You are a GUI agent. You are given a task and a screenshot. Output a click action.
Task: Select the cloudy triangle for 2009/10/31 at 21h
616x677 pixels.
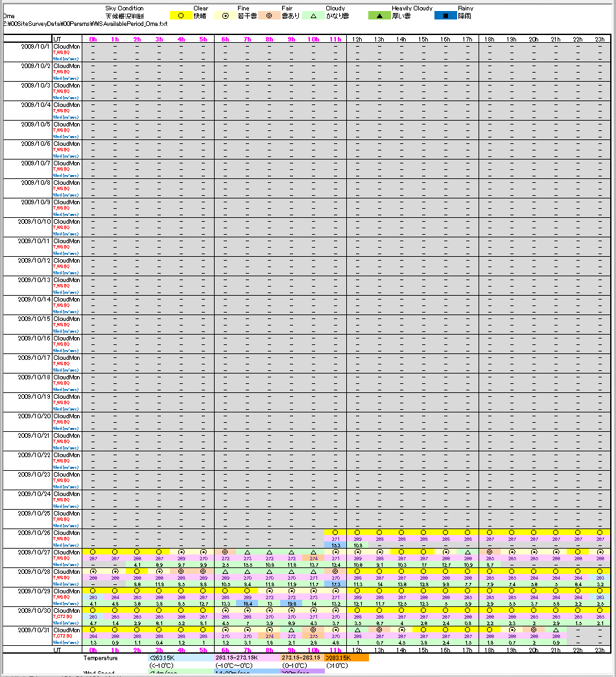coord(556,630)
